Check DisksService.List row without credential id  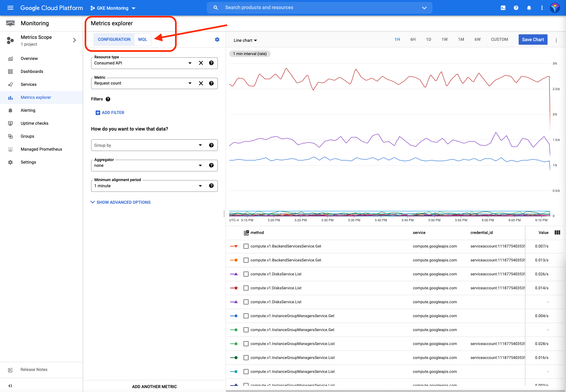[246, 302]
